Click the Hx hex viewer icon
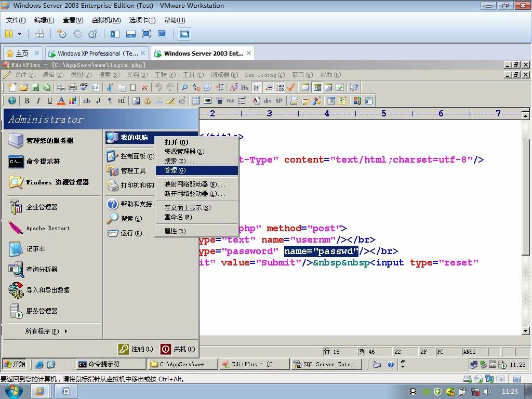This screenshot has width=532, height=399. click(x=245, y=87)
